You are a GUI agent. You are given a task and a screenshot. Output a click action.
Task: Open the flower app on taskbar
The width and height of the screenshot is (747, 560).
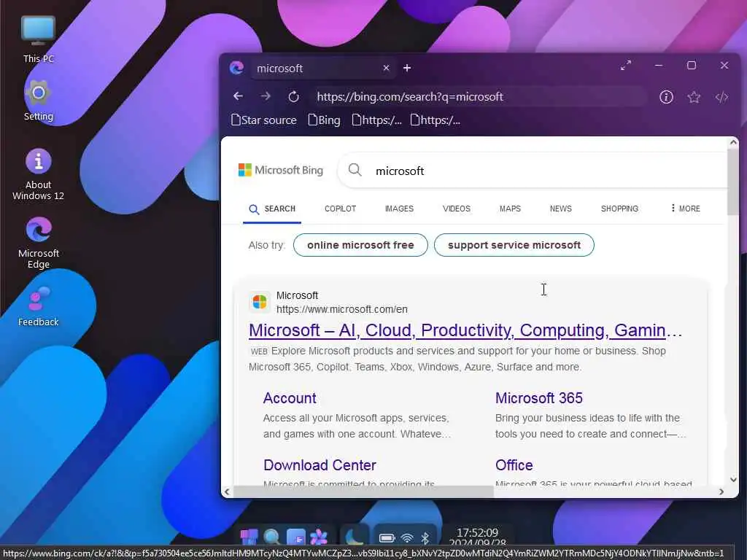(x=319, y=537)
